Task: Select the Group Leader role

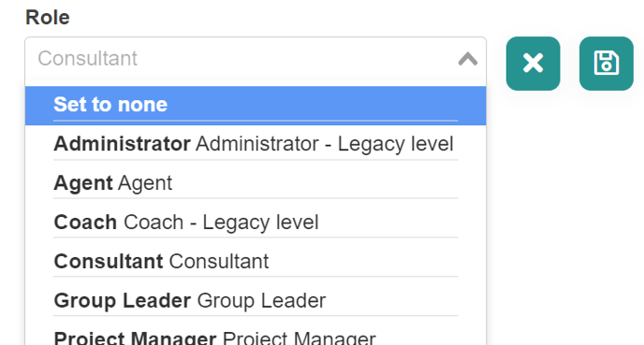Action: 256,301
